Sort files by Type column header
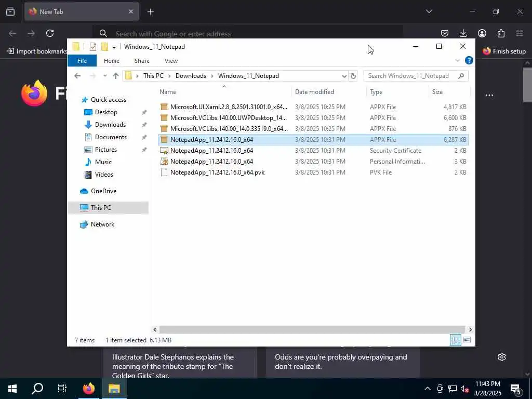Screen dimensions: 532x399 click(397, 92)
